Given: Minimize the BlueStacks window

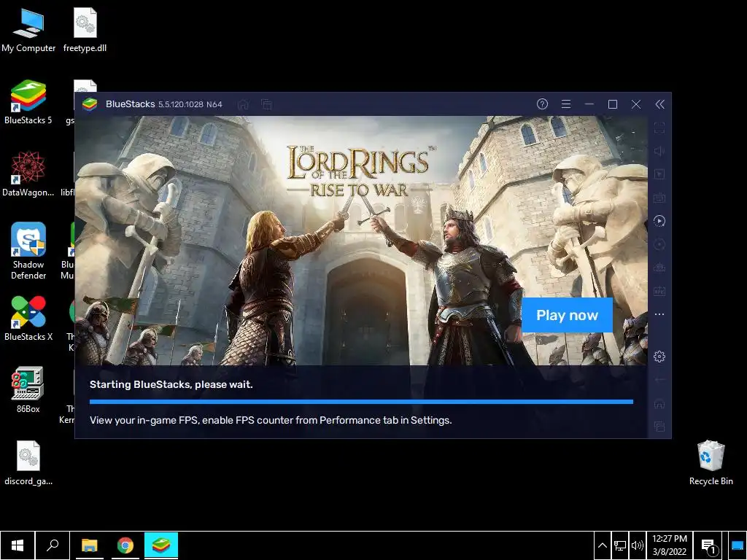Looking at the screenshot, I should tap(589, 104).
